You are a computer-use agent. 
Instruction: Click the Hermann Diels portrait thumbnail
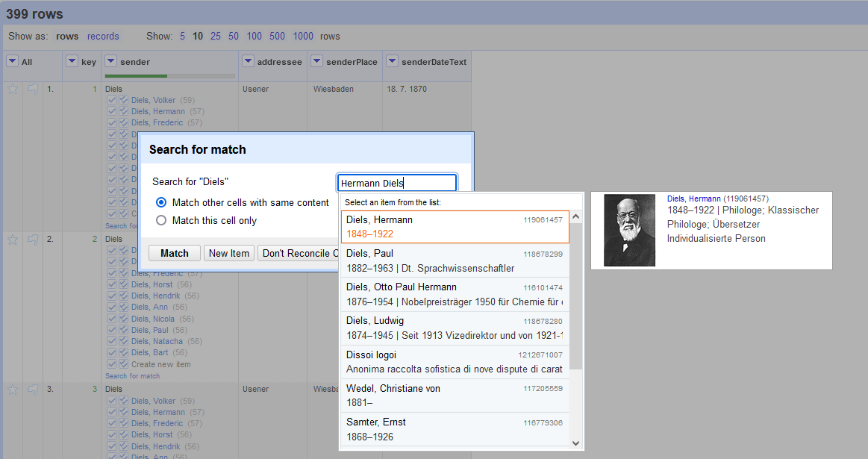pyautogui.click(x=629, y=230)
